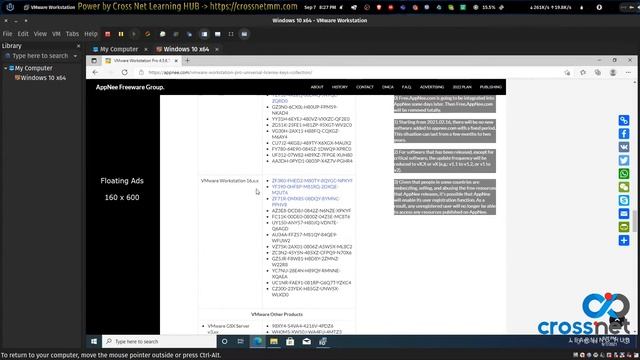Share the page by email icon
The width and height of the screenshot is (640, 360).
point(624,213)
